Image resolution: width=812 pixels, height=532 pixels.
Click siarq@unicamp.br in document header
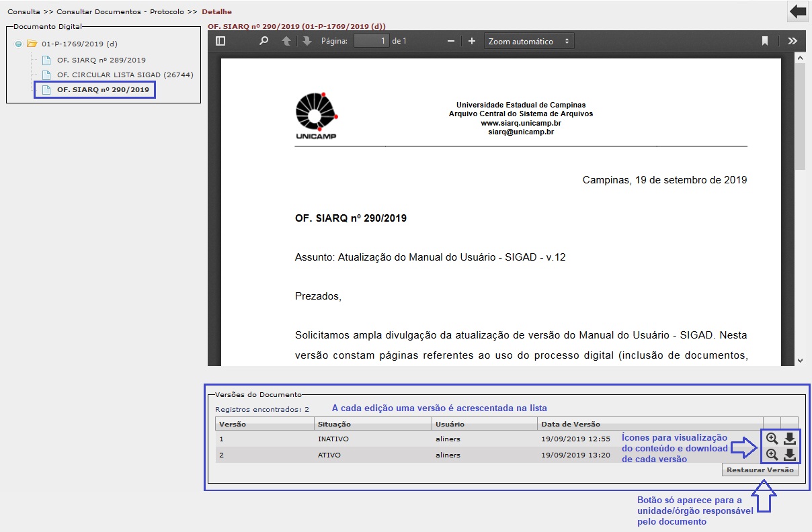(521, 132)
